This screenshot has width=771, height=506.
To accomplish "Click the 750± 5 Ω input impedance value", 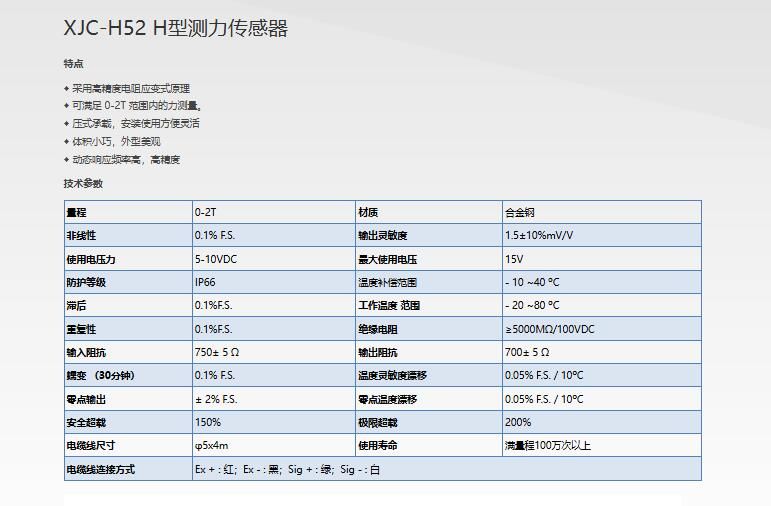I will 217,352.
